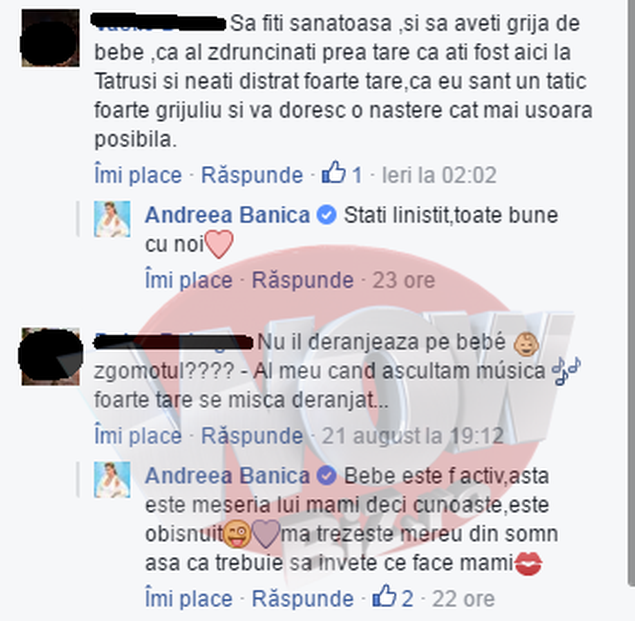Open the 'Ieri la 02:02' timestamp link
This screenshot has height=621, width=635.
coord(439,175)
